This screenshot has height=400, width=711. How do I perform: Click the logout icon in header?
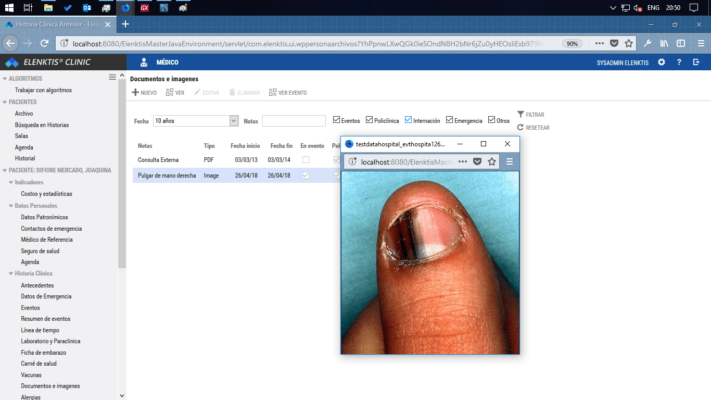(696, 62)
